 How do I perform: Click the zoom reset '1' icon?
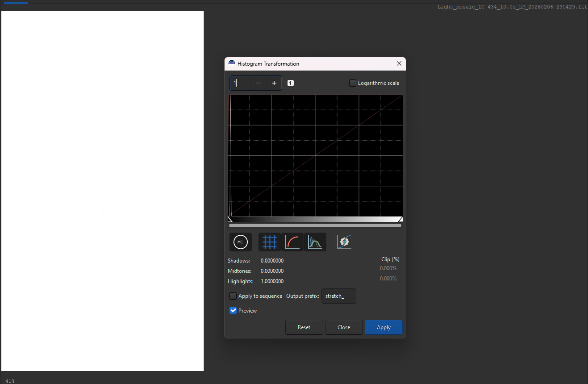291,83
